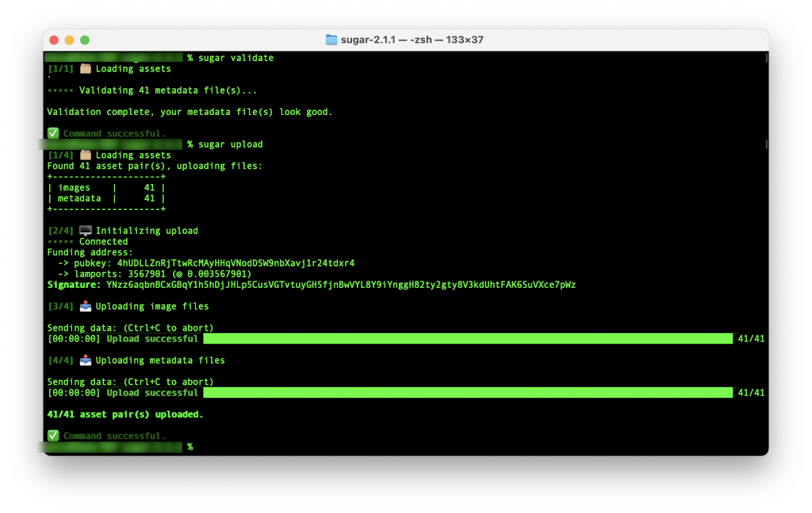Viewport: 812px width, 513px height.
Task: Minimize the terminal with the yellow button
Action: click(x=70, y=40)
